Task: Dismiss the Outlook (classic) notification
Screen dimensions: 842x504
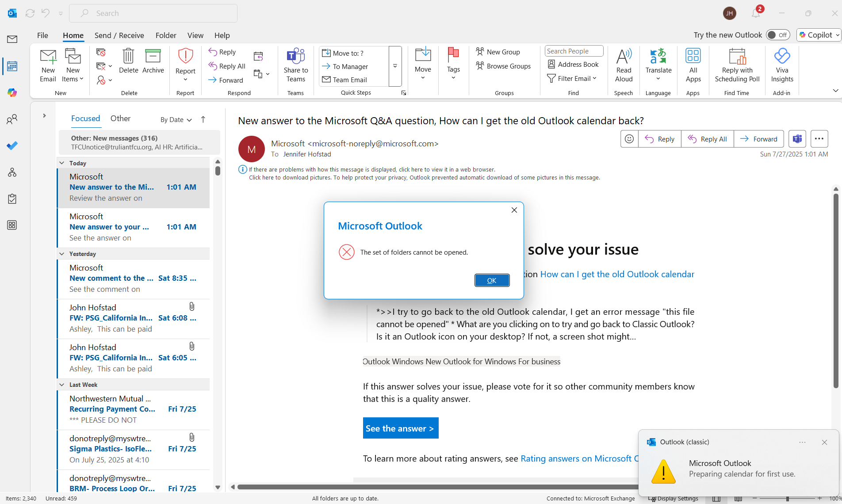Action: pos(824,442)
